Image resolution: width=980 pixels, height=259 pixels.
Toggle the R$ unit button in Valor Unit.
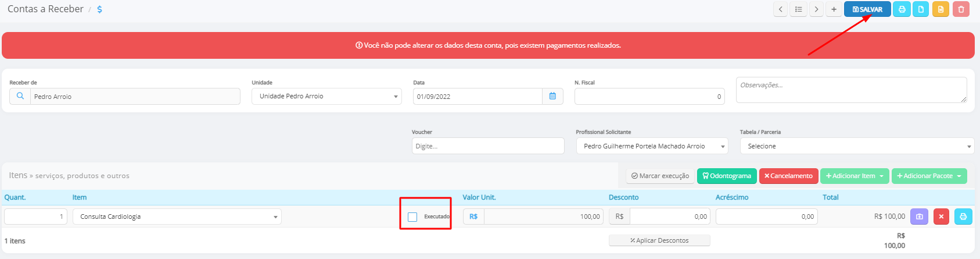473,217
